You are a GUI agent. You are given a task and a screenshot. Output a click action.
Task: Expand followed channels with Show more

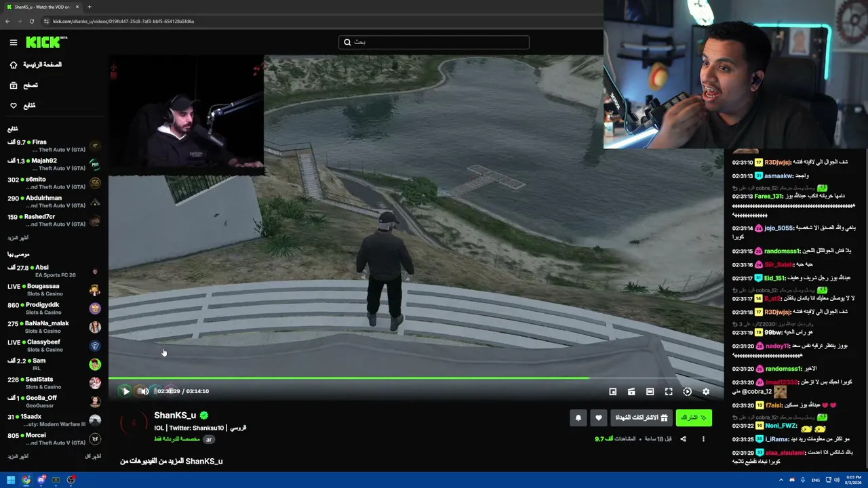tap(18, 238)
